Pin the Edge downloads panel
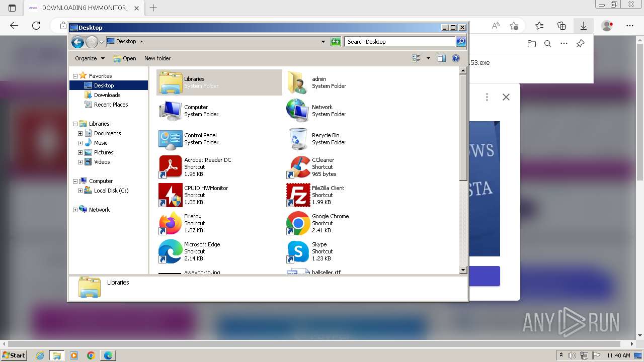 coord(580,44)
